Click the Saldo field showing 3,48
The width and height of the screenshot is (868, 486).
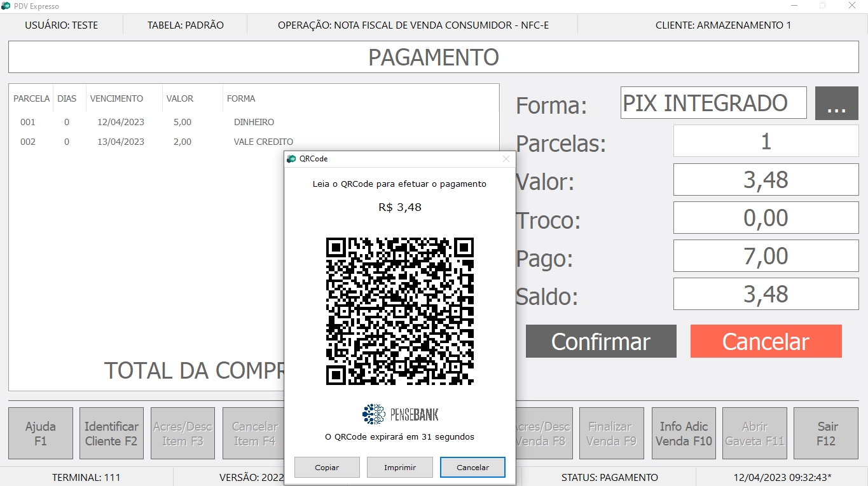coord(766,294)
